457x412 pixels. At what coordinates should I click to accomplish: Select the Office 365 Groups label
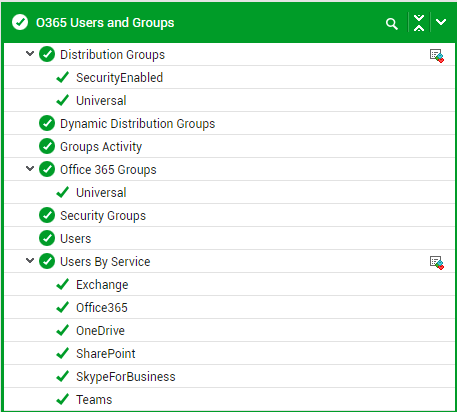click(x=108, y=170)
